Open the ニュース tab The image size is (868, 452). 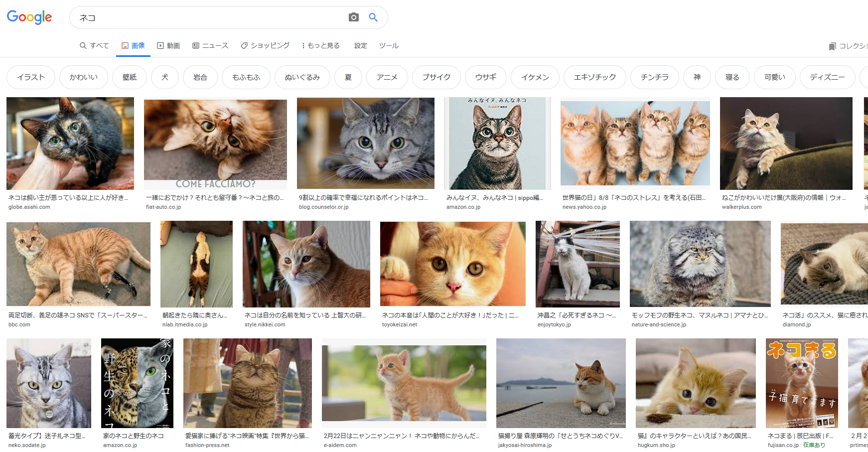point(210,45)
